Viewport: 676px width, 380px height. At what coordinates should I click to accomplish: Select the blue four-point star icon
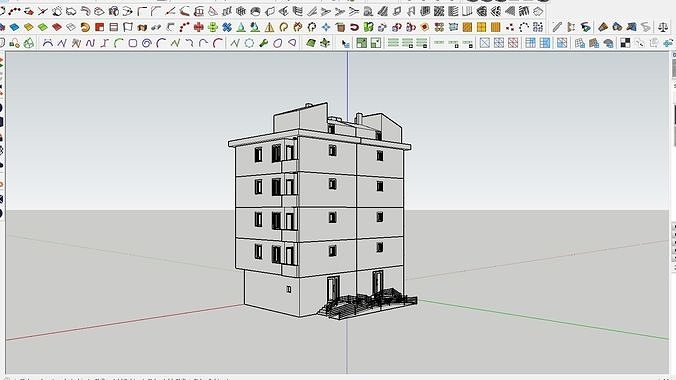tap(326, 28)
